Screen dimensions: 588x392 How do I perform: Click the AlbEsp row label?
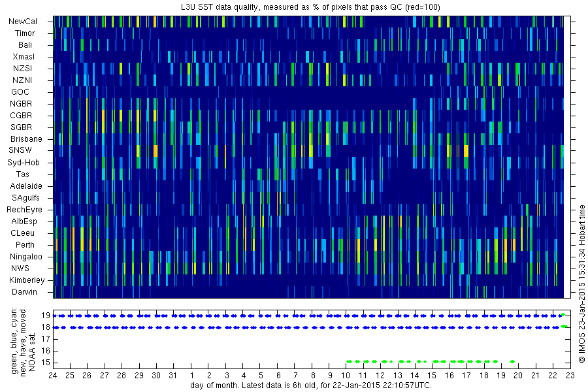[24, 221]
